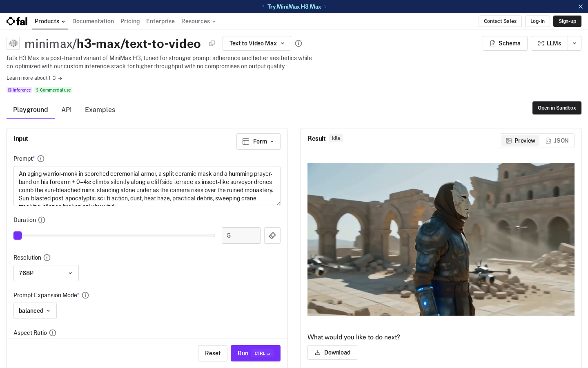Click the Run button
Viewport: 588px width, 368px height.
(x=256, y=353)
